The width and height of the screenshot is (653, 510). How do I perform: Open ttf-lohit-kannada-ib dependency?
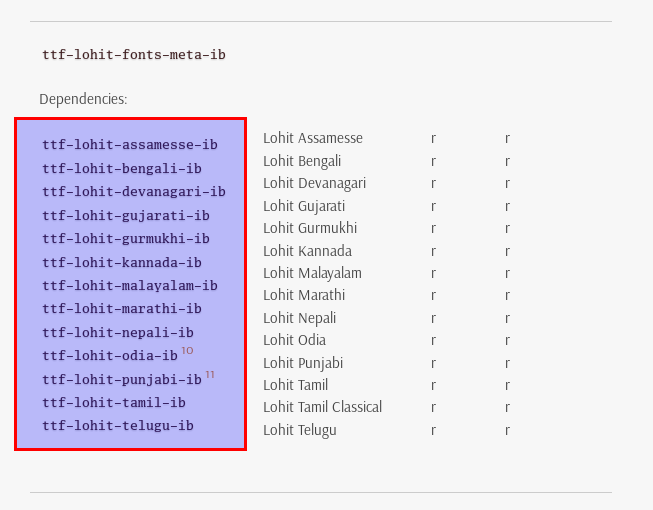[122, 262]
